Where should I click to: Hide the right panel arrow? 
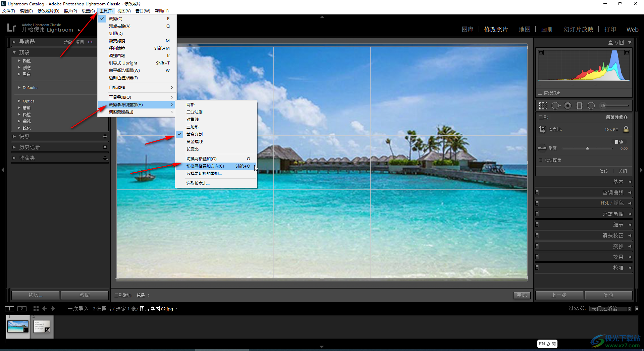point(641,170)
